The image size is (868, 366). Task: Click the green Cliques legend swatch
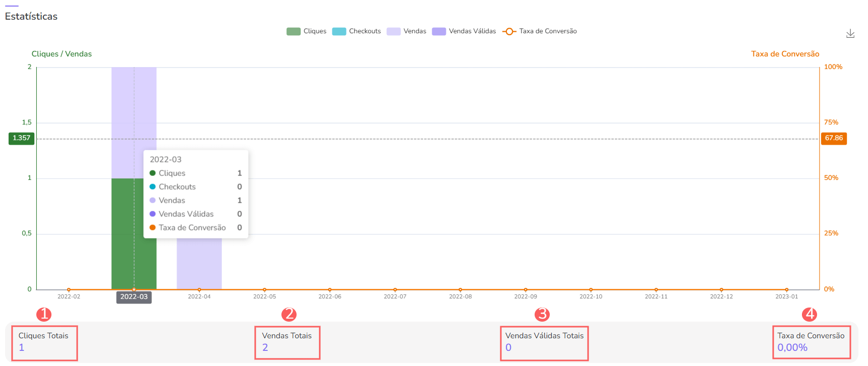tap(294, 31)
